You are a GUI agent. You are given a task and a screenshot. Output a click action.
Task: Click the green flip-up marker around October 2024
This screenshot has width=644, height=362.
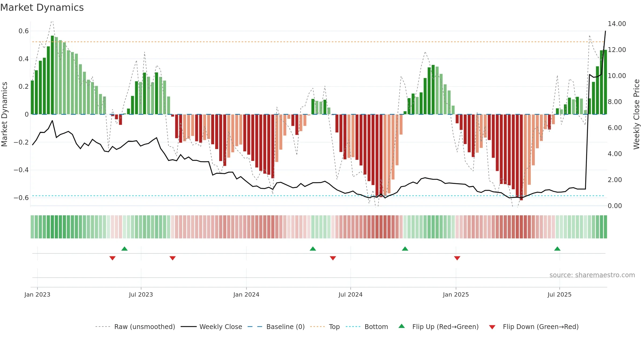click(x=405, y=249)
